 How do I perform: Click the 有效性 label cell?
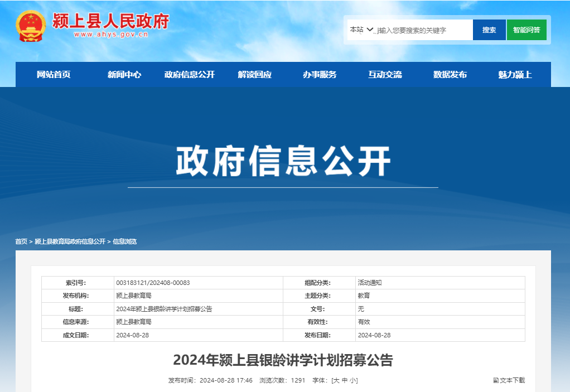pyautogui.click(x=319, y=322)
